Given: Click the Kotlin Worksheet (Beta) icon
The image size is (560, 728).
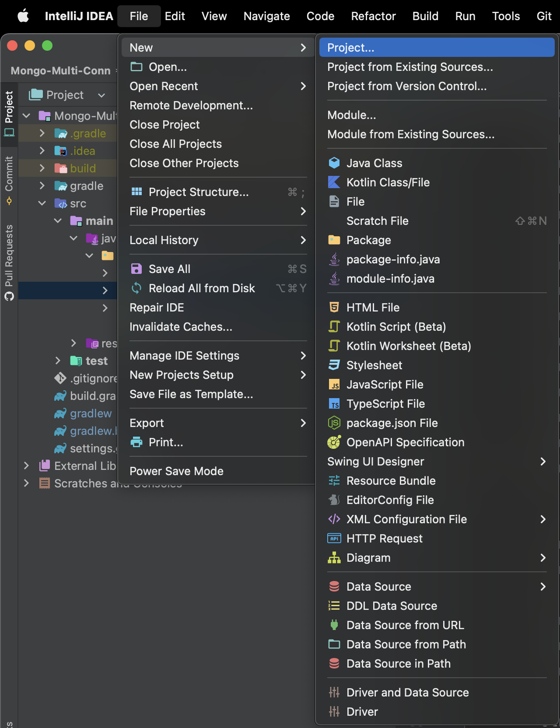Looking at the screenshot, I should (334, 346).
